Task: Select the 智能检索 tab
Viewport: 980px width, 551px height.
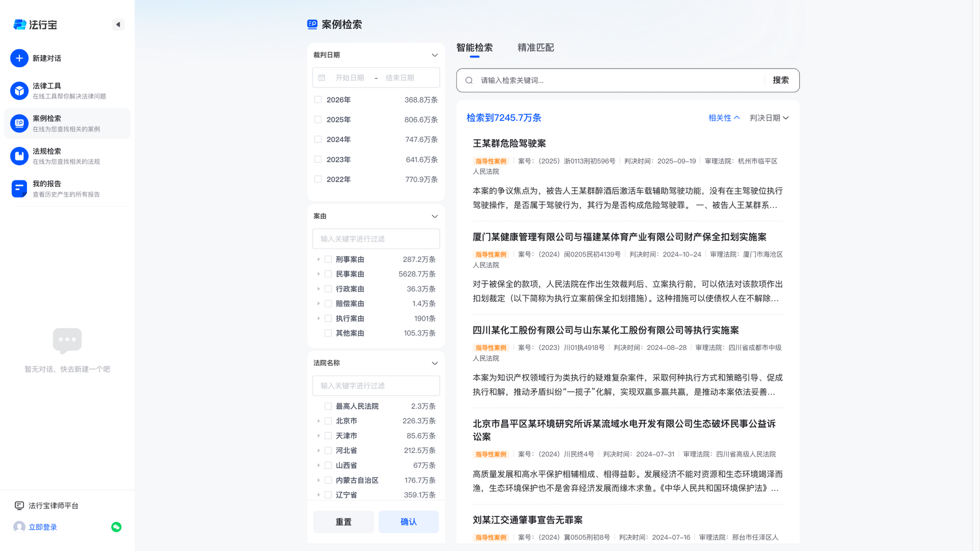Action: [x=474, y=47]
